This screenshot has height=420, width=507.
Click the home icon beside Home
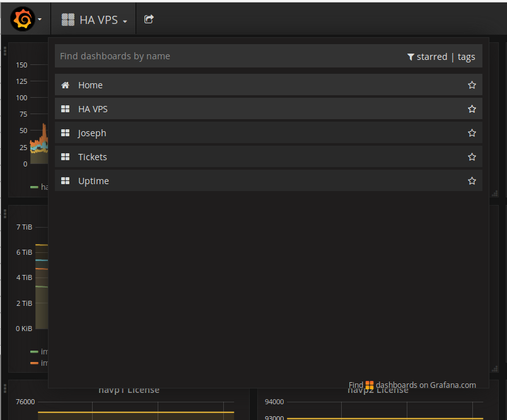coord(65,85)
